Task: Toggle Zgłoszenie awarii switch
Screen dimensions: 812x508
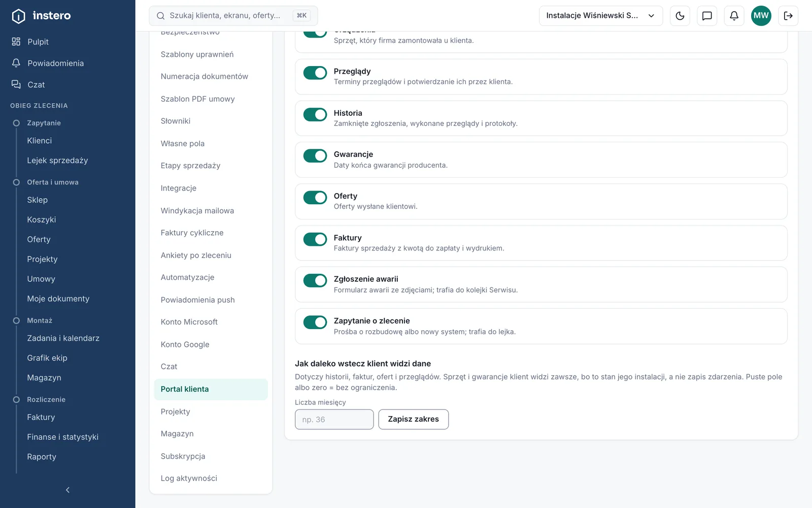Action: 315,280
